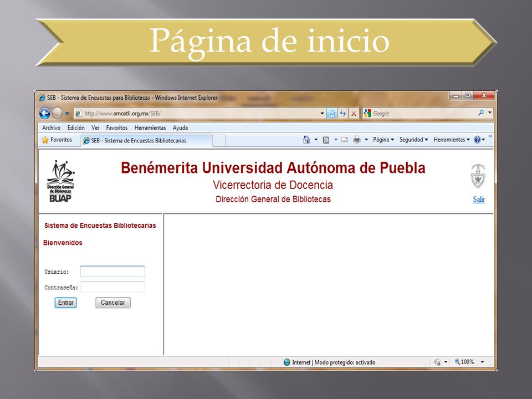Open the Ayuda menu
532x399 pixels.
pyautogui.click(x=180, y=127)
